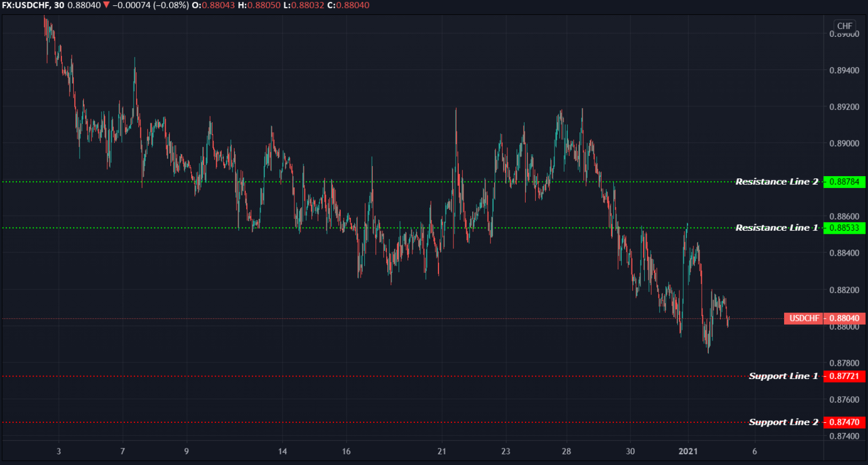868x465 pixels.
Task: Click the close value C:0.88040
Action: (348, 5)
